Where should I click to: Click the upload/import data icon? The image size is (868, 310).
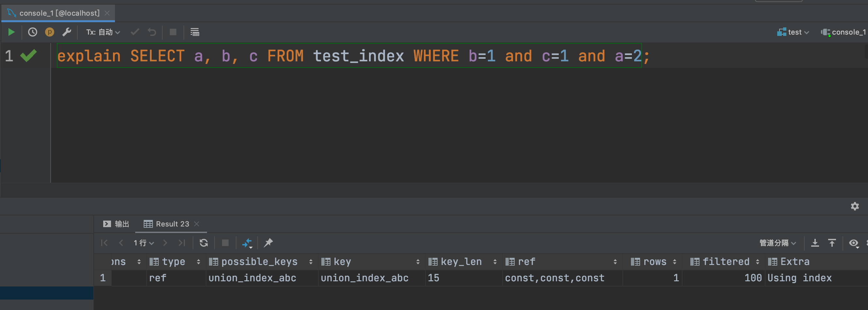(832, 243)
